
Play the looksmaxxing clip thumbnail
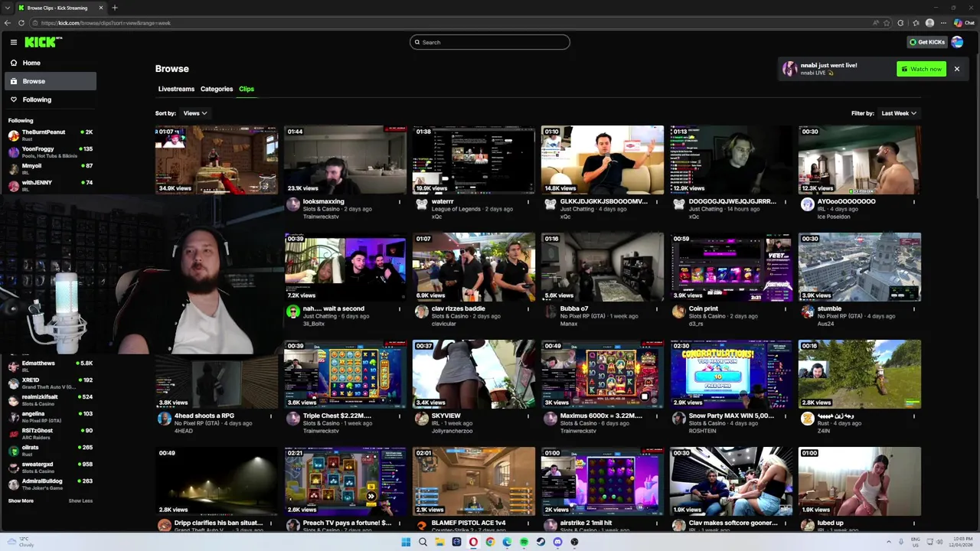[x=345, y=160]
